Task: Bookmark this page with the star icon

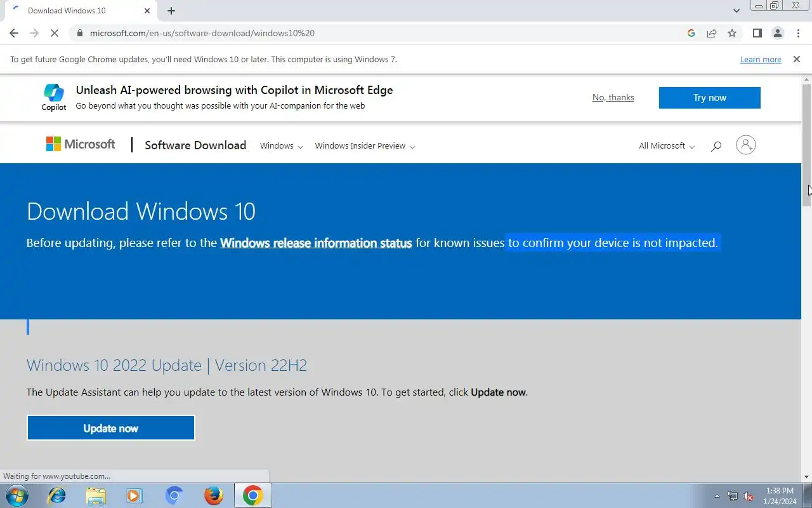Action: pyautogui.click(x=732, y=33)
